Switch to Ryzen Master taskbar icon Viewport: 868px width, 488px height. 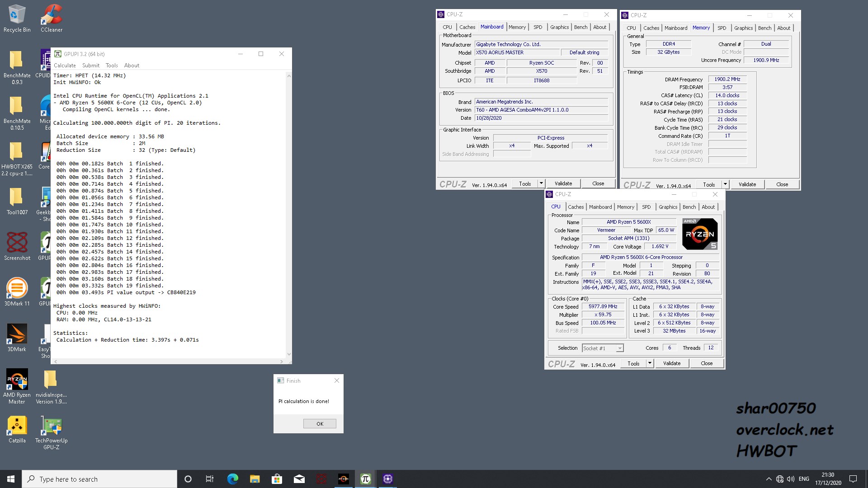pyautogui.click(x=344, y=479)
